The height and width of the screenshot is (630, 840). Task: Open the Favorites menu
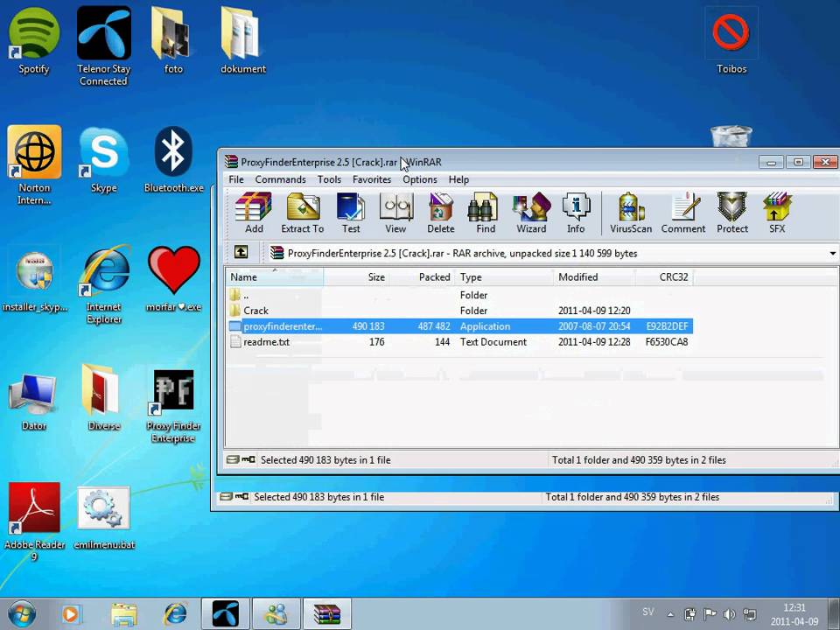pyautogui.click(x=372, y=179)
